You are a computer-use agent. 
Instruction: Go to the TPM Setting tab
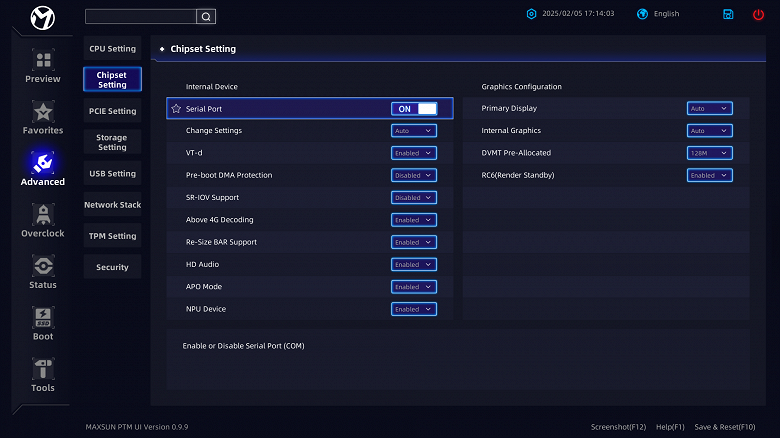tap(112, 236)
